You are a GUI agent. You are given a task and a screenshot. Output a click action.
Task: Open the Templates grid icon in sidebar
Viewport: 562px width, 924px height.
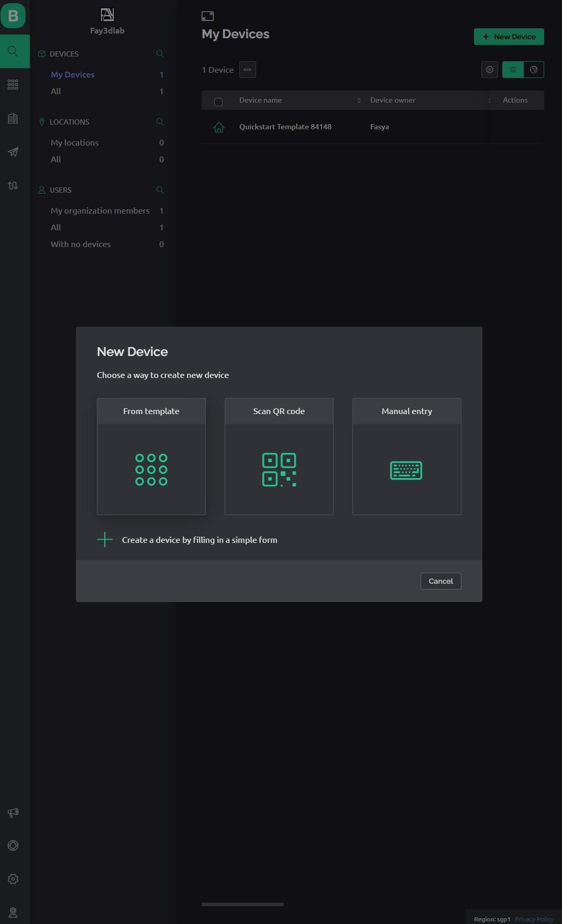(13, 85)
